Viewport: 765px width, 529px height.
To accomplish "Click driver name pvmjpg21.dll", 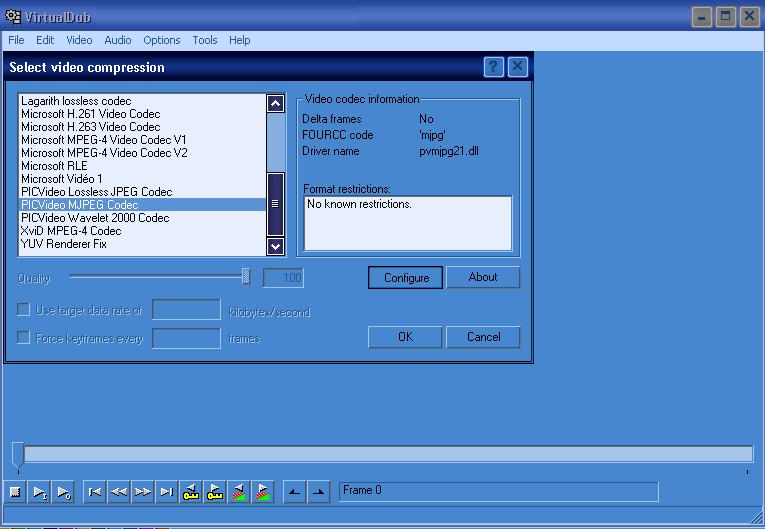I will point(449,151).
